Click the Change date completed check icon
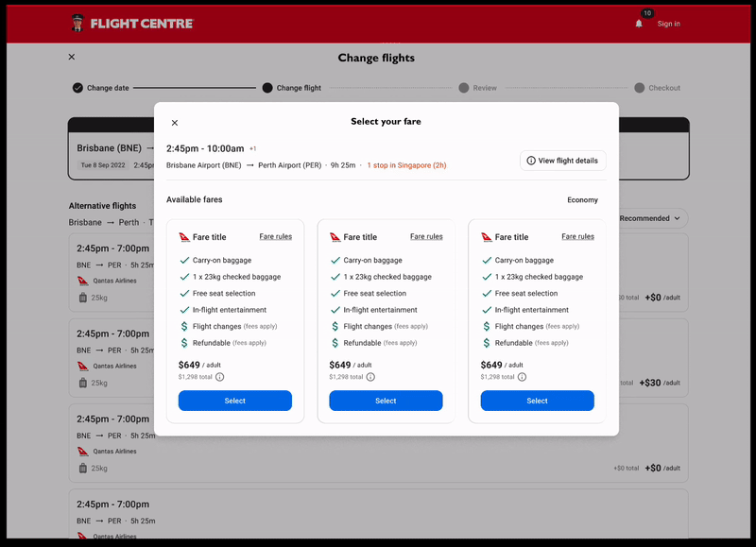Image resolution: width=756 pixels, height=547 pixels. pyautogui.click(x=77, y=88)
